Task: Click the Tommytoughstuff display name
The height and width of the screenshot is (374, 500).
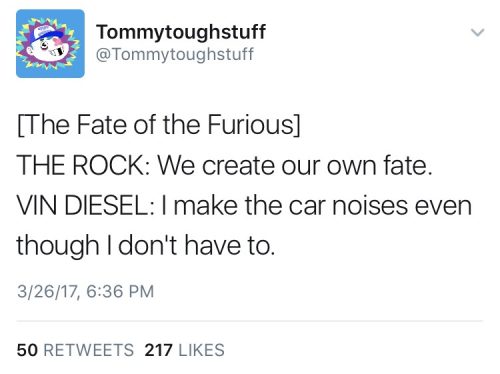Action: [x=181, y=32]
